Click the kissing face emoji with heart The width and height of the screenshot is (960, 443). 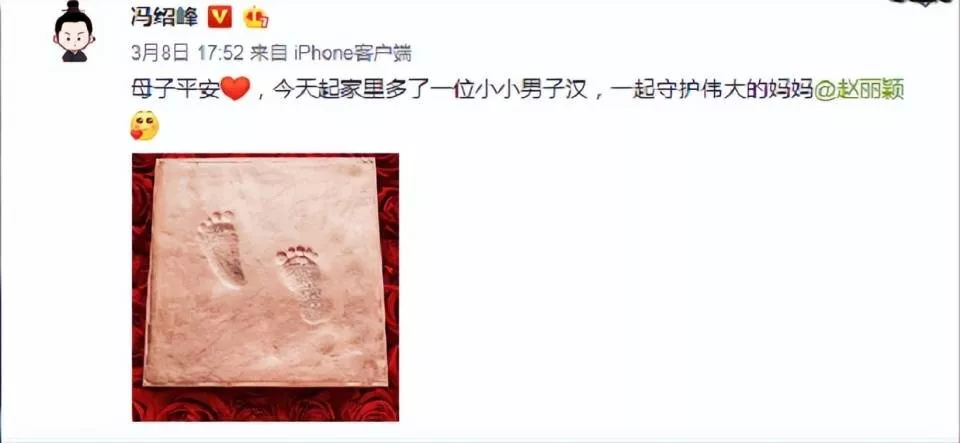tap(145, 125)
